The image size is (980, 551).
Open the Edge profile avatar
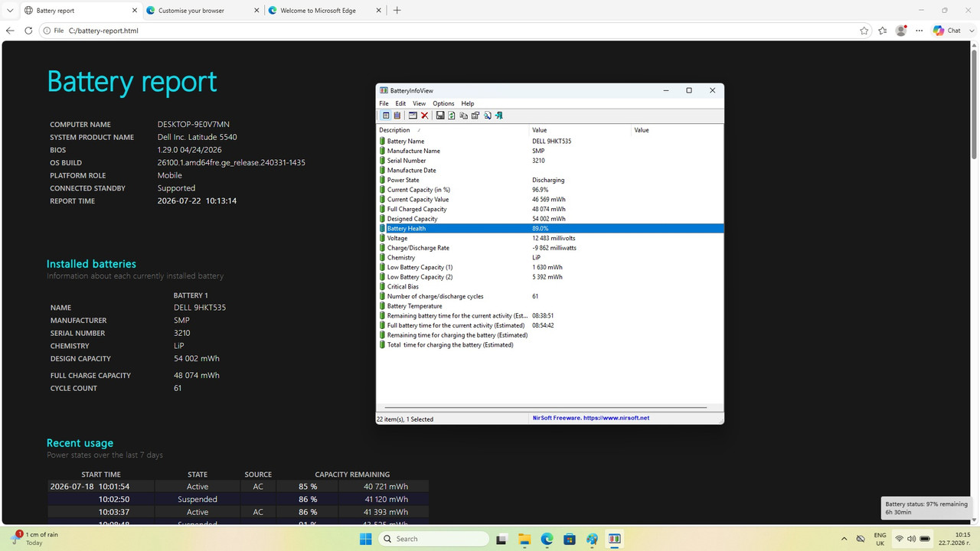(901, 31)
